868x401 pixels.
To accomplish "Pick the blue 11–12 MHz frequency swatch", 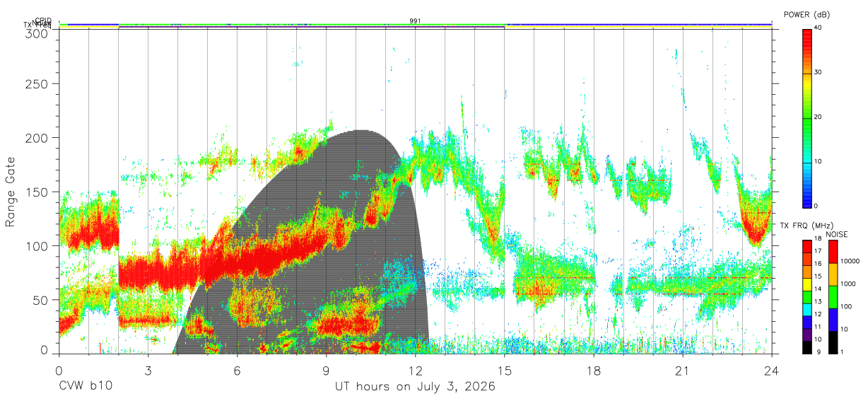I will 807,320.
